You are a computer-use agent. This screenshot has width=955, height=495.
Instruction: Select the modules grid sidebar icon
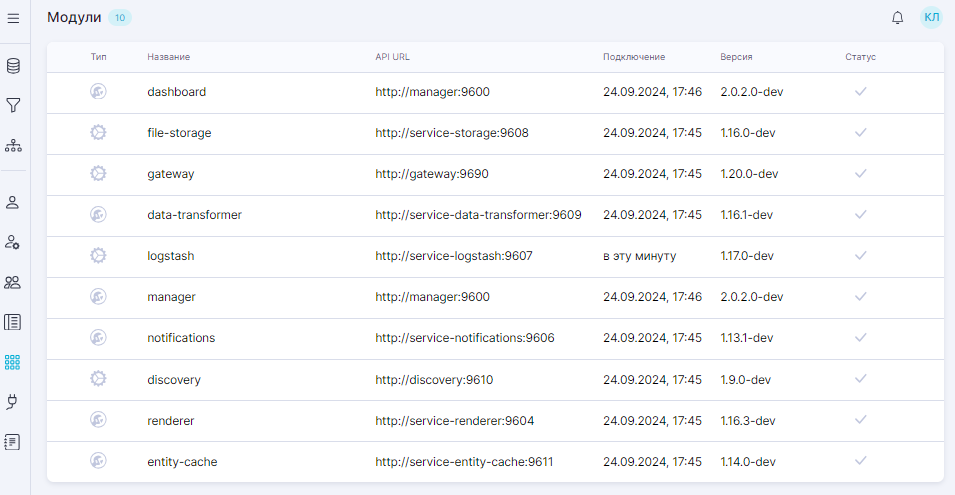coord(13,362)
